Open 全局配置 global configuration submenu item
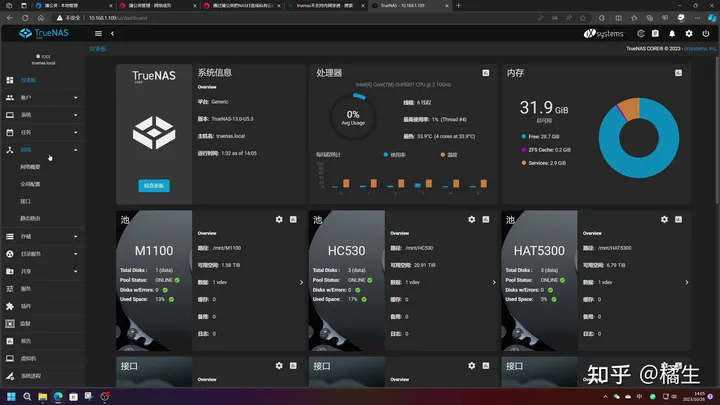Image resolution: width=720 pixels, height=405 pixels. [x=30, y=184]
